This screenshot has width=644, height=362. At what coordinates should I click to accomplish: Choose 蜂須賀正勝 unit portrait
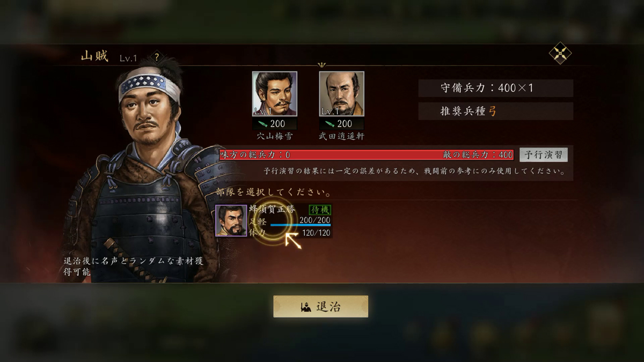(x=231, y=220)
